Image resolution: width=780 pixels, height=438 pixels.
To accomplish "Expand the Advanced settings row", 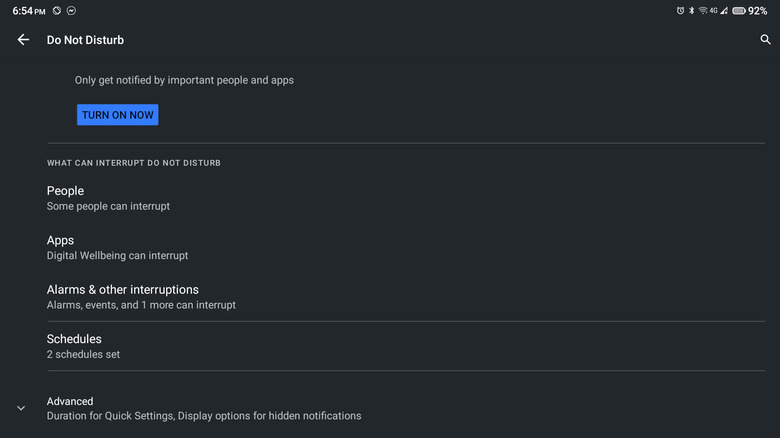I will pyautogui.click(x=203, y=408).
